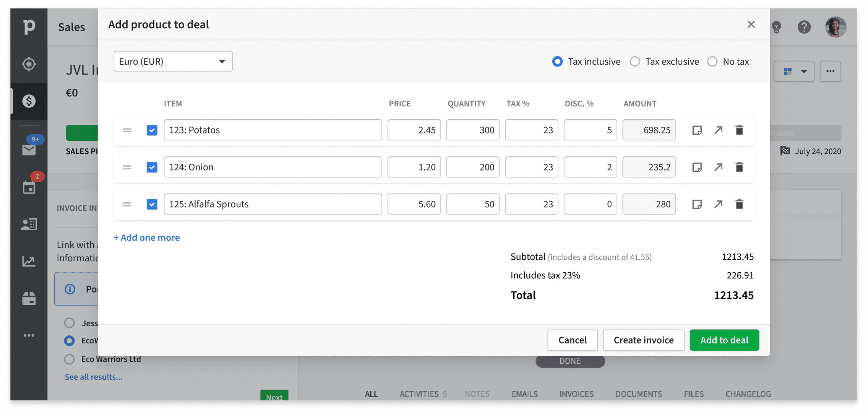This screenshot has height=413, width=868.
Task: Expand the view switcher dropdown in background
Action: coord(794,72)
